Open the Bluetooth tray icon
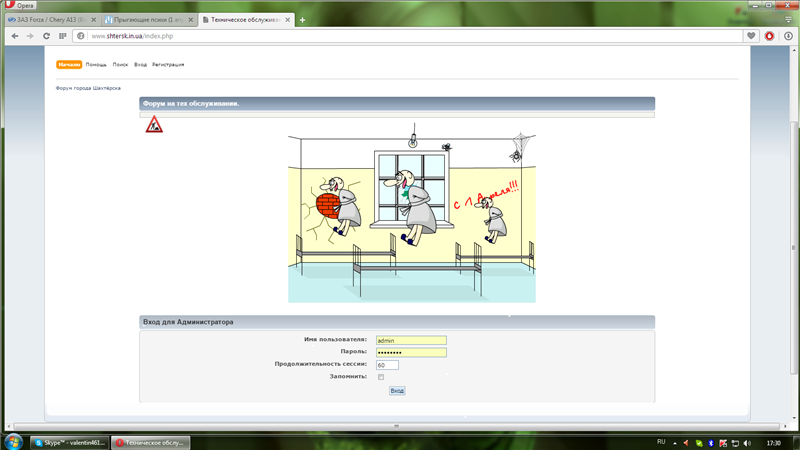The height and width of the screenshot is (450, 800). tap(711, 443)
